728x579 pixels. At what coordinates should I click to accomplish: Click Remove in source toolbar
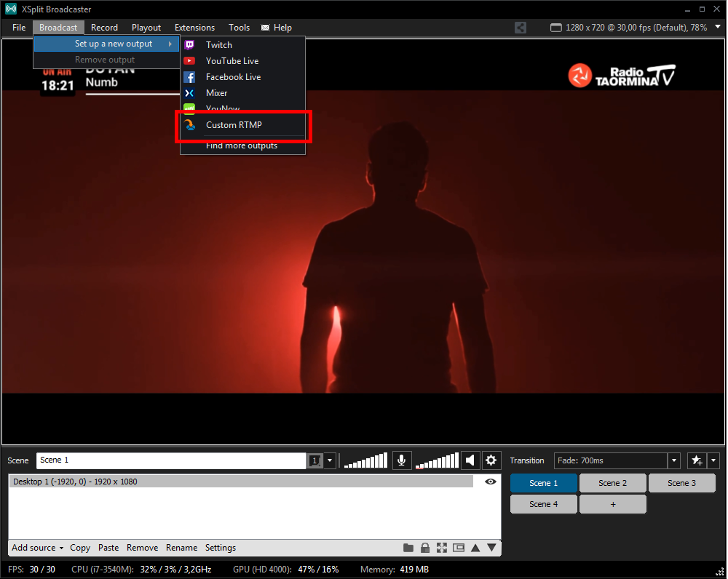tap(142, 548)
